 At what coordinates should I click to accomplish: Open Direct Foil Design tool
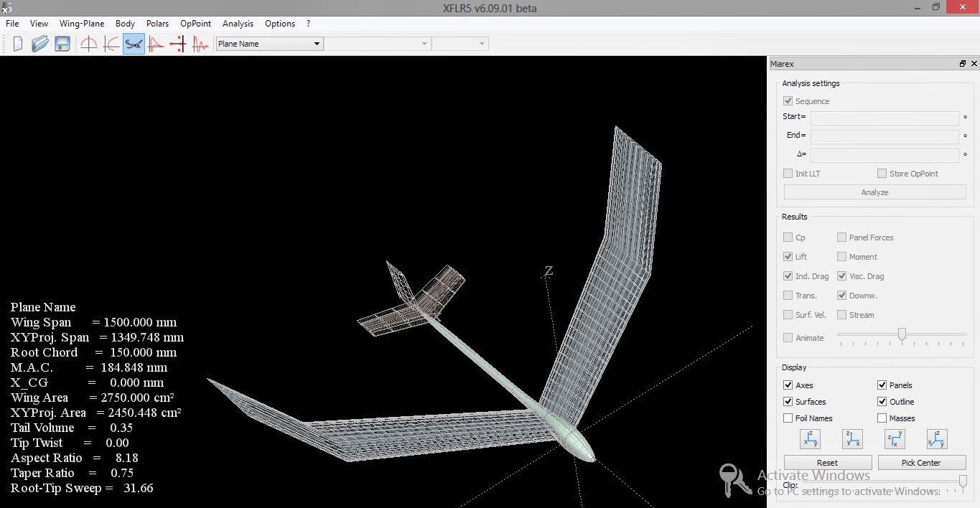(89, 43)
